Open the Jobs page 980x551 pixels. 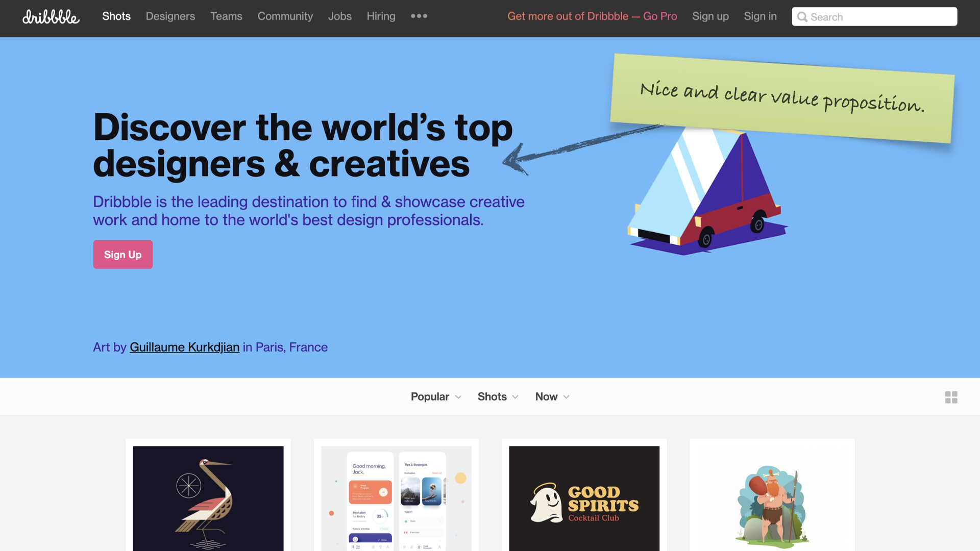[x=339, y=16]
